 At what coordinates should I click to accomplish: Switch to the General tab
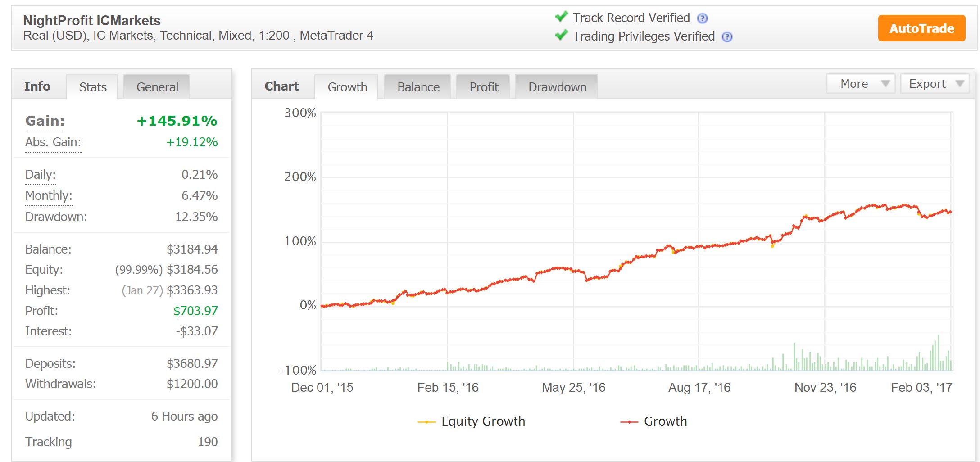[157, 87]
